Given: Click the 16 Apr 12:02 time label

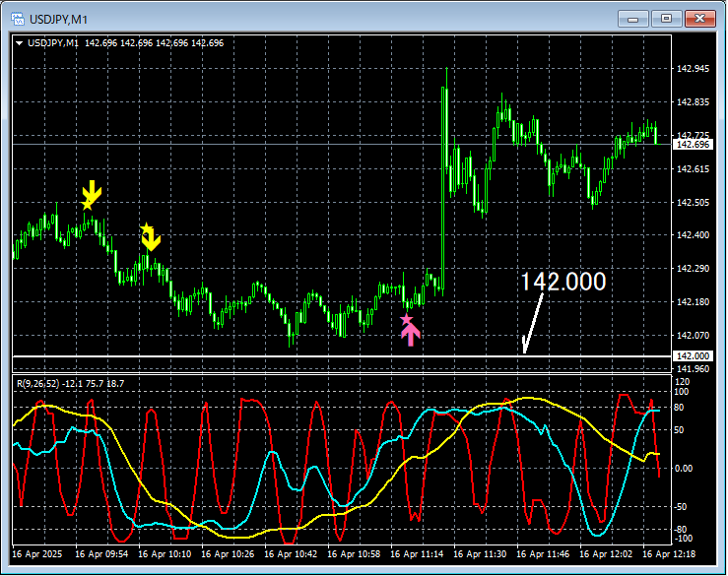Looking at the screenshot, I should pos(606,554).
